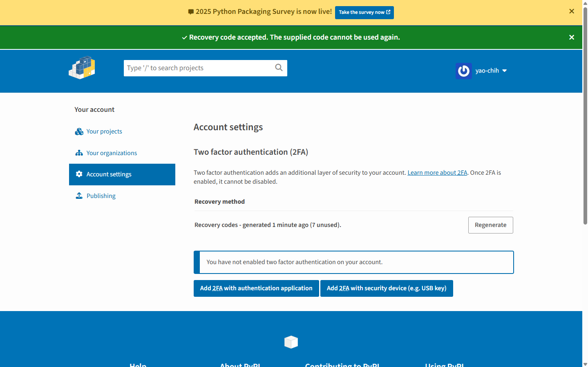Click the 2FA not enabled notice text
This screenshot has height=367, width=588.
[295, 262]
